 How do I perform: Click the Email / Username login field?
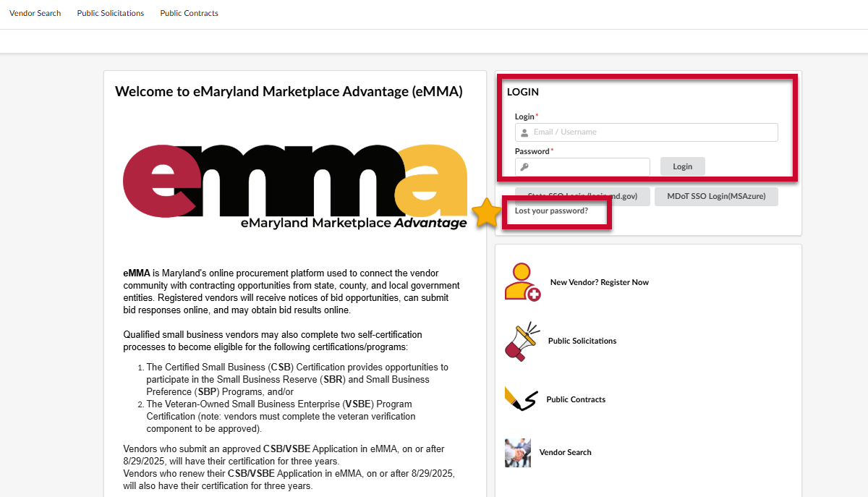click(x=647, y=132)
